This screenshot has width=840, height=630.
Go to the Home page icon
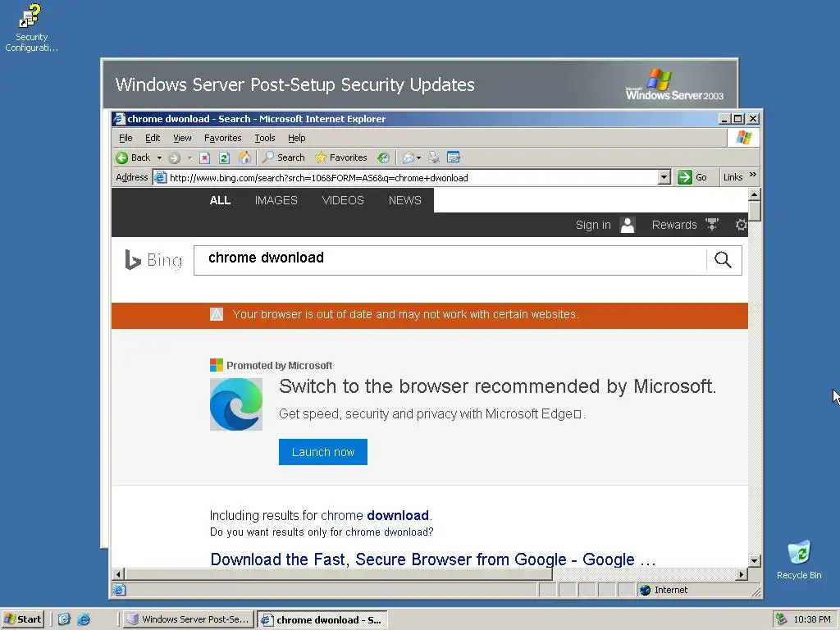click(244, 157)
